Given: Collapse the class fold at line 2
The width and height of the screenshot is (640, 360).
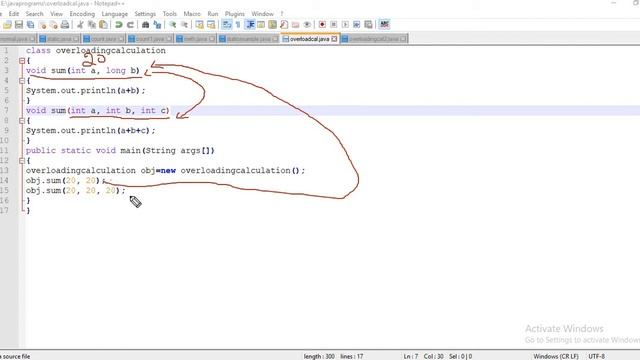Looking at the screenshot, I should (22, 60).
